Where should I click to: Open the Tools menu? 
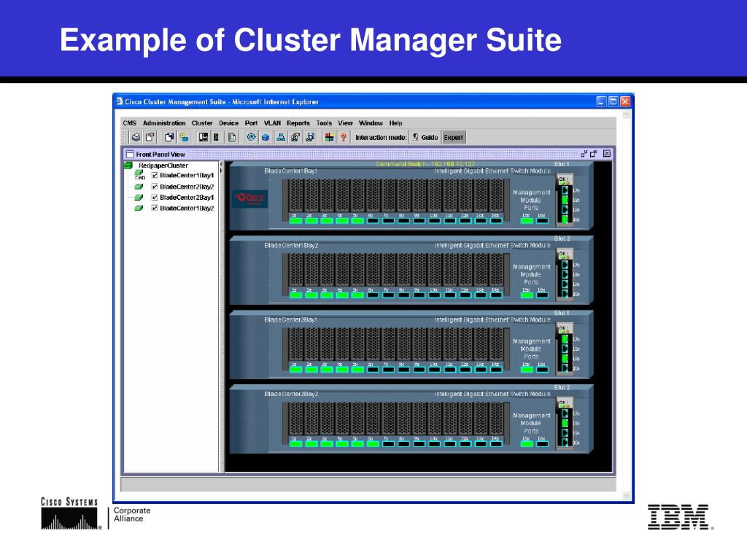point(324,122)
